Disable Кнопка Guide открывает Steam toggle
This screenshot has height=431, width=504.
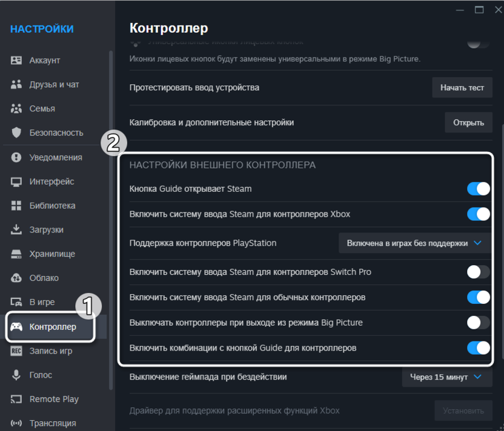478,189
